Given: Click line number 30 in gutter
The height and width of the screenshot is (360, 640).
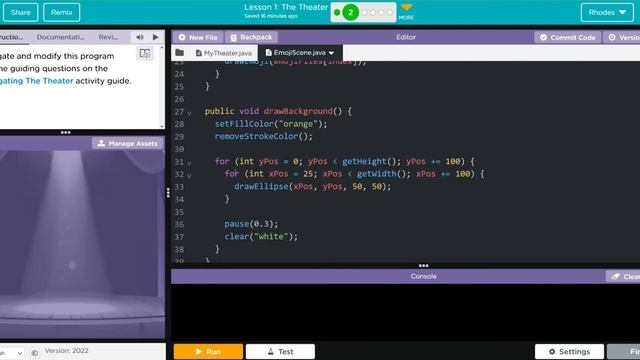Looking at the screenshot, I should coord(179,149).
